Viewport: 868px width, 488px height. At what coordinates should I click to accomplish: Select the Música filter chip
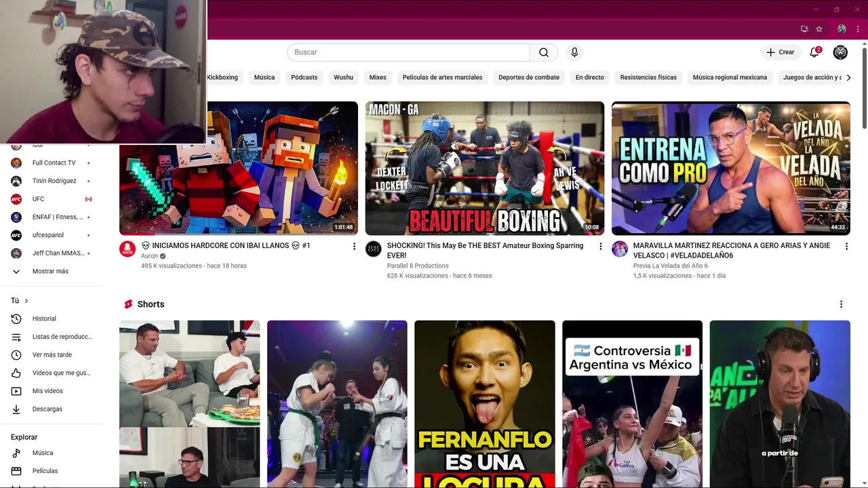tap(264, 77)
